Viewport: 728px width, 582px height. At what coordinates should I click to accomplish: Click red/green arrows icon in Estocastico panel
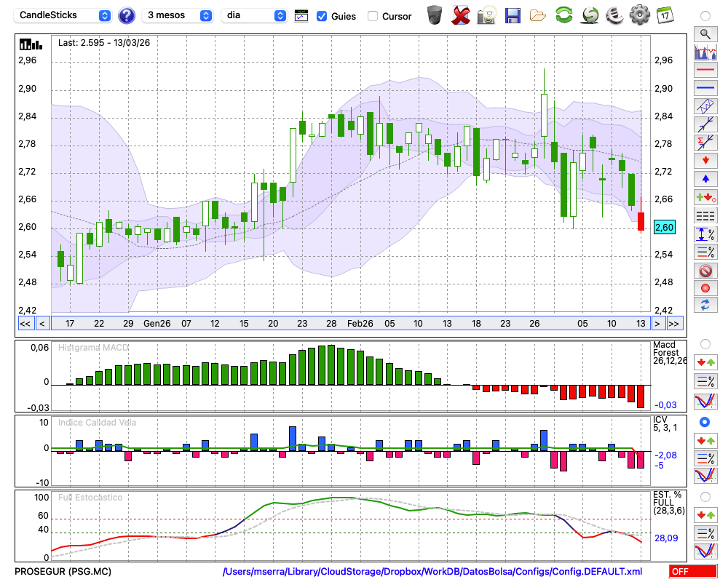point(705,515)
